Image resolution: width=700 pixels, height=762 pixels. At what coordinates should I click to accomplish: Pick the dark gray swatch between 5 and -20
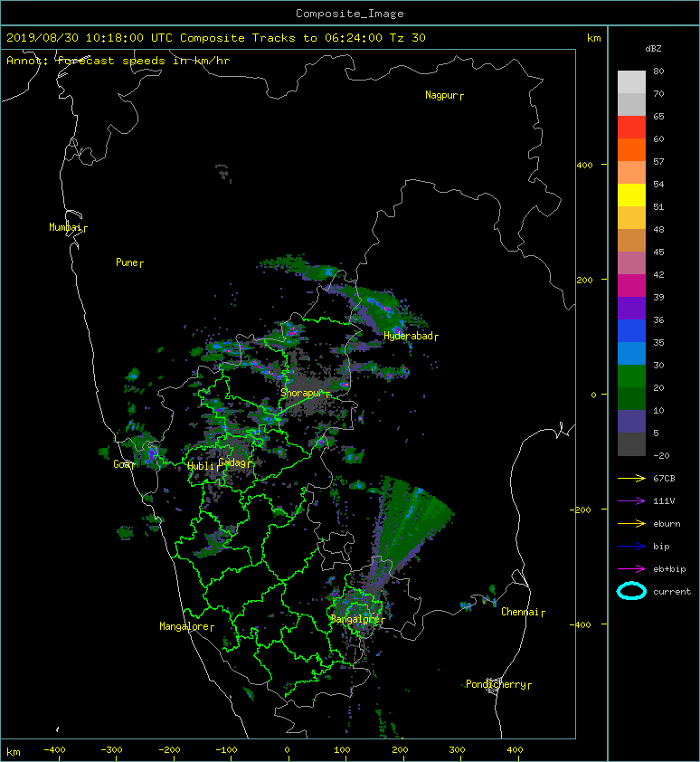pos(631,443)
